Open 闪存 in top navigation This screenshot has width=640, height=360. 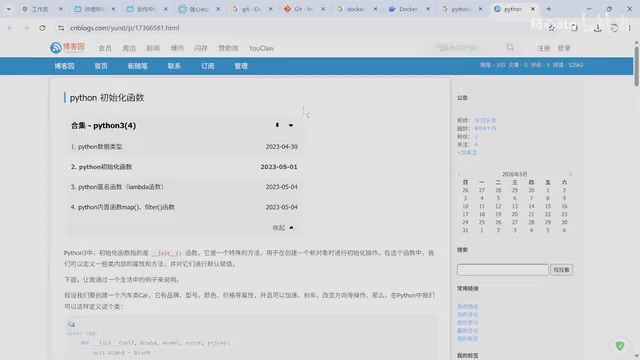pos(201,48)
